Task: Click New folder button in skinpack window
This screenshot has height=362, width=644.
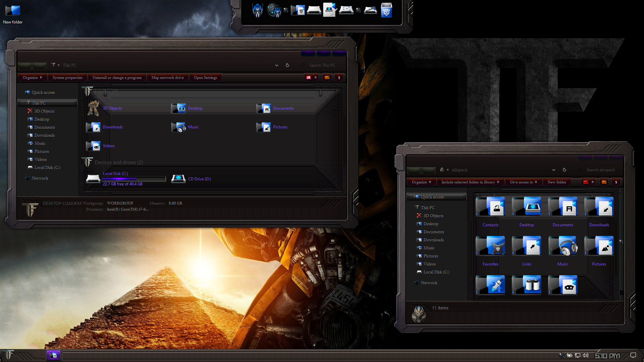Action: point(557,182)
